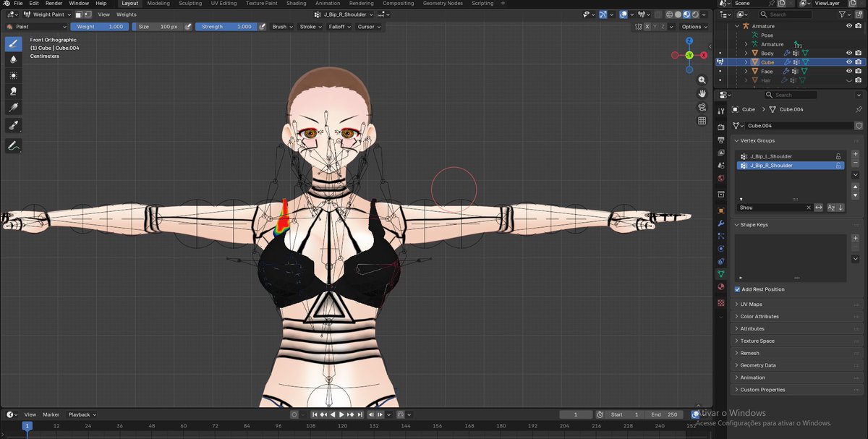Remove vertex group with minus button

coord(856,163)
